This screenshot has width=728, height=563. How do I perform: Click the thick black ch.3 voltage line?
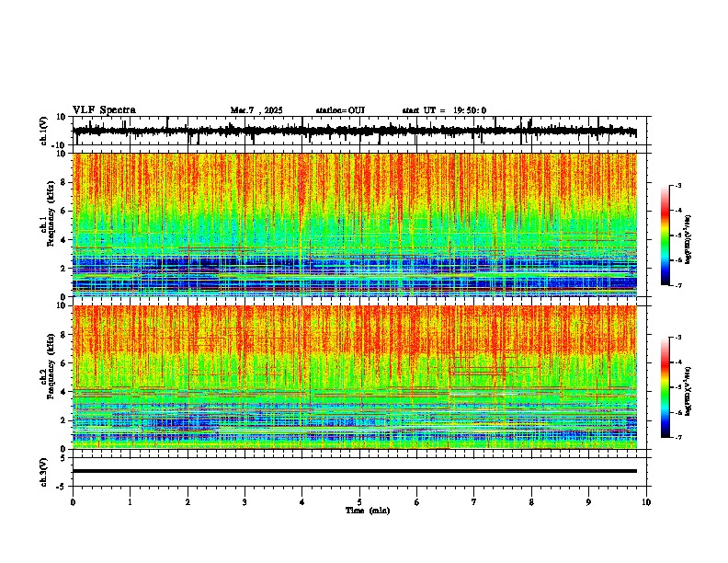pyautogui.click(x=355, y=471)
